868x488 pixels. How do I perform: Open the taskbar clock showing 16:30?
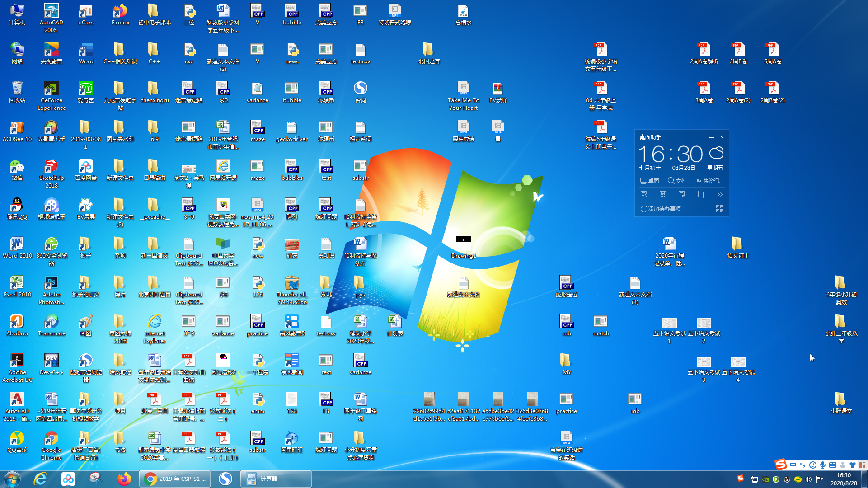click(844, 479)
